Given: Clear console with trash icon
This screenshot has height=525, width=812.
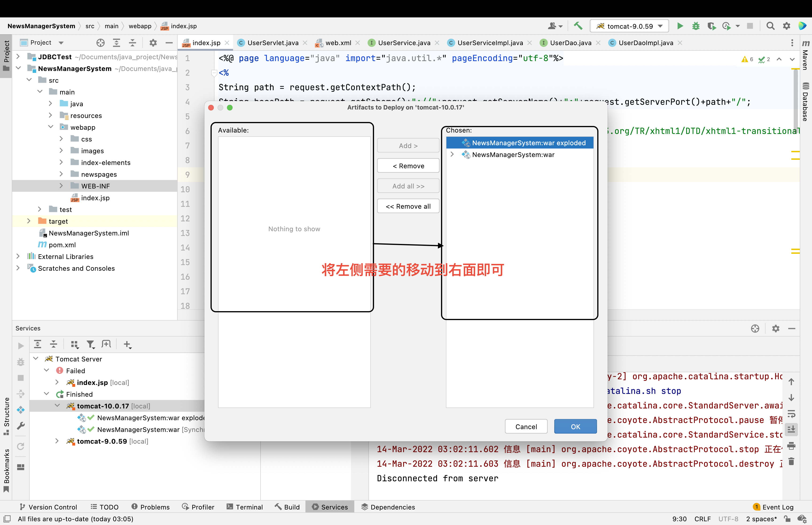Looking at the screenshot, I should click(792, 462).
